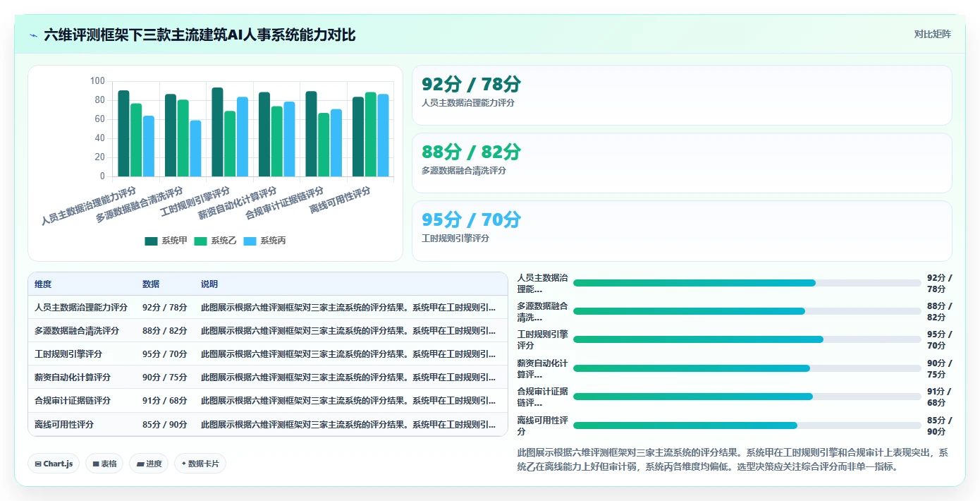This screenshot has width=980, height=501.
Task: Click the lightning icon in the header
Action: (34, 35)
